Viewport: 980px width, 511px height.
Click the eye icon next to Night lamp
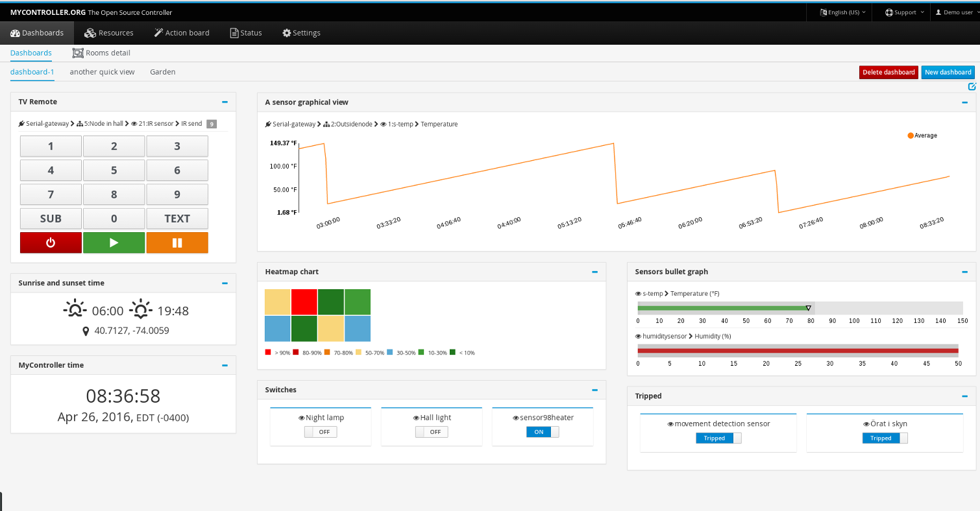click(x=301, y=418)
